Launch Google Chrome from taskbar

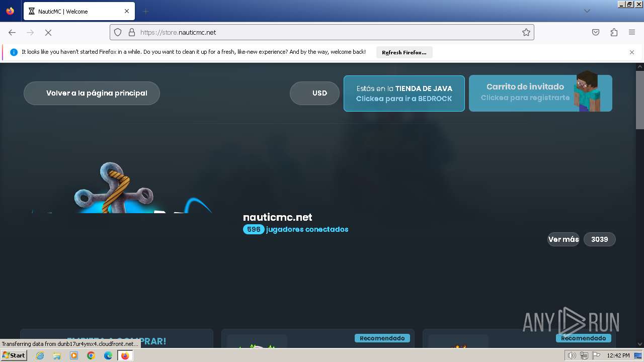pyautogui.click(x=91, y=355)
